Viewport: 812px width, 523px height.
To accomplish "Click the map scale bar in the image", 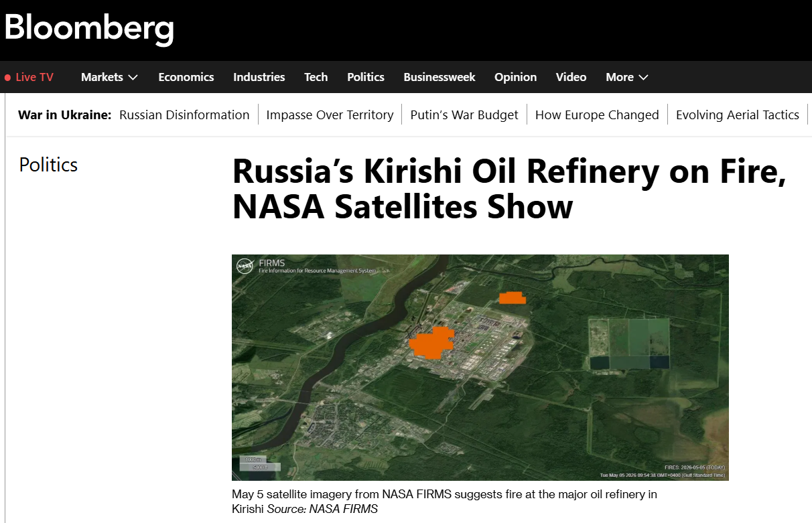I will click(x=260, y=463).
